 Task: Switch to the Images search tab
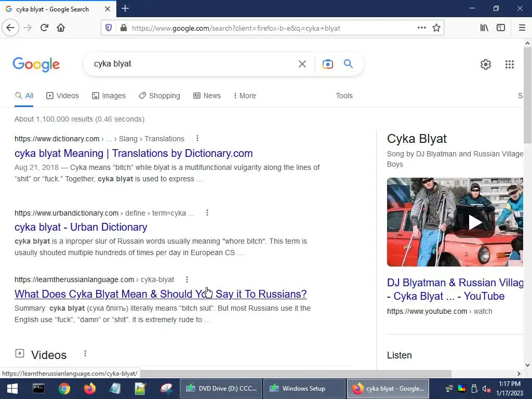[x=109, y=96]
